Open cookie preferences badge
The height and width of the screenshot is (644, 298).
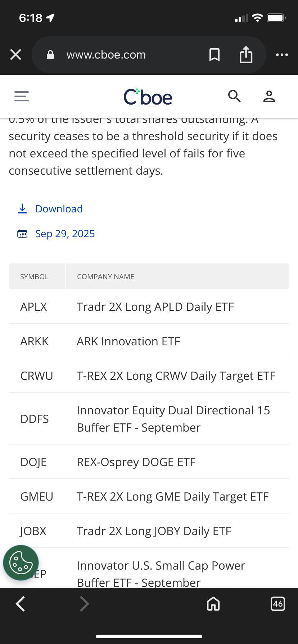(21, 563)
